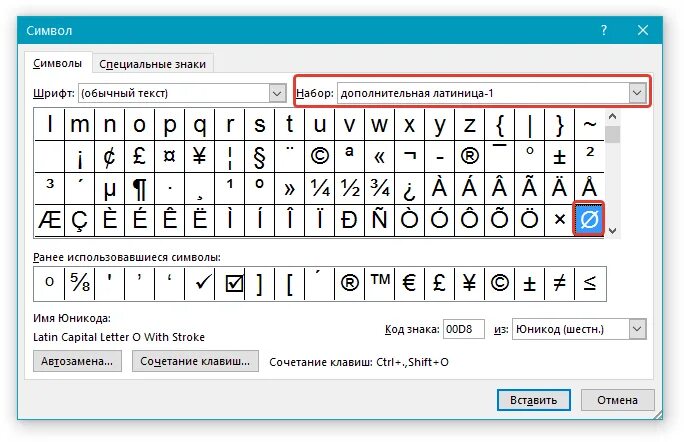The width and height of the screenshot is (684, 442).
Task: Switch to the Специальные знаки tab
Action: (152, 64)
